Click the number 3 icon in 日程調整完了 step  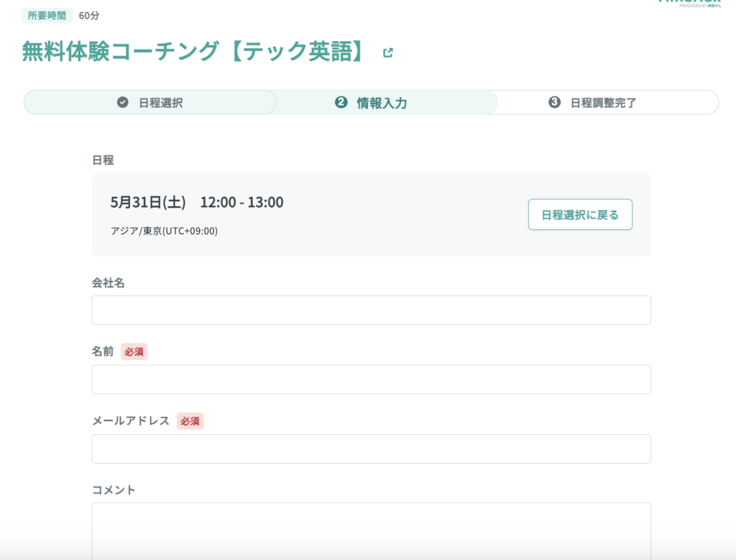pyautogui.click(x=554, y=103)
